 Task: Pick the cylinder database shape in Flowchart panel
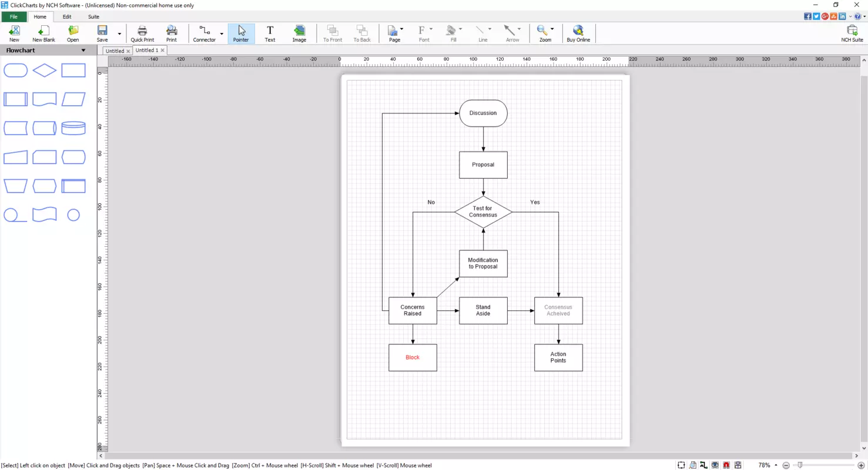(73, 128)
